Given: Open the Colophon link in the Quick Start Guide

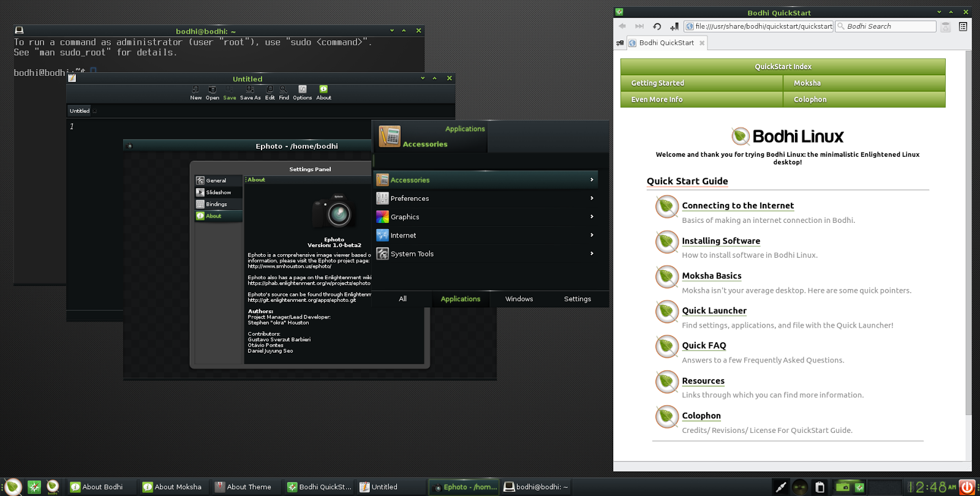Looking at the screenshot, I should point(701,415).
